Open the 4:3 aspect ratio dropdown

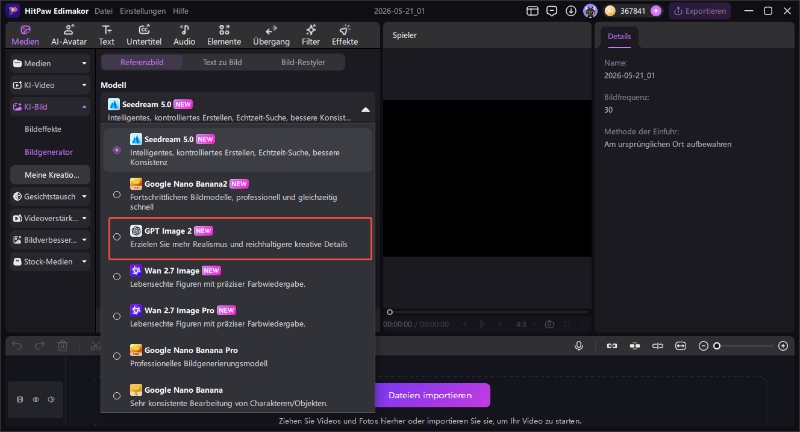[526, 324]
